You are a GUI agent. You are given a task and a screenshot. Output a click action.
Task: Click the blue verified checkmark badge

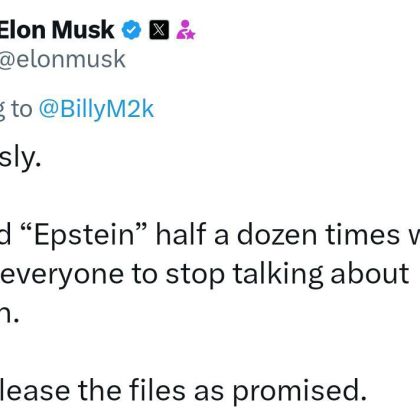click(x=131, y=30)
